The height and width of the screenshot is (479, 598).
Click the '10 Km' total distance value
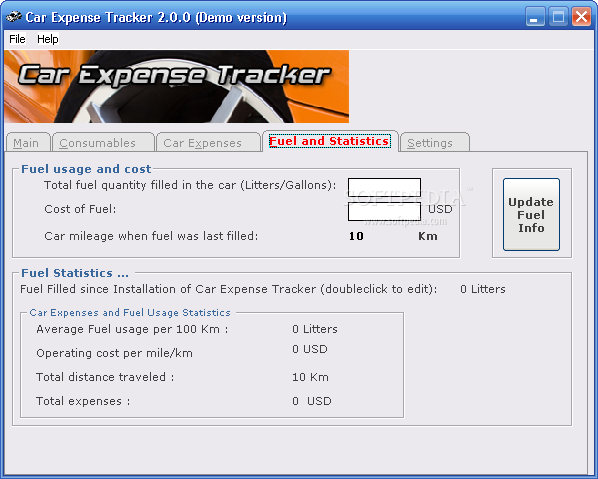310,377
